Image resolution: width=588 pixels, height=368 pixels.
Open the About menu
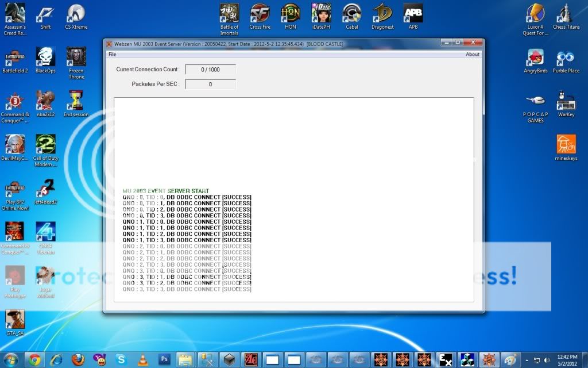point(472,55)
